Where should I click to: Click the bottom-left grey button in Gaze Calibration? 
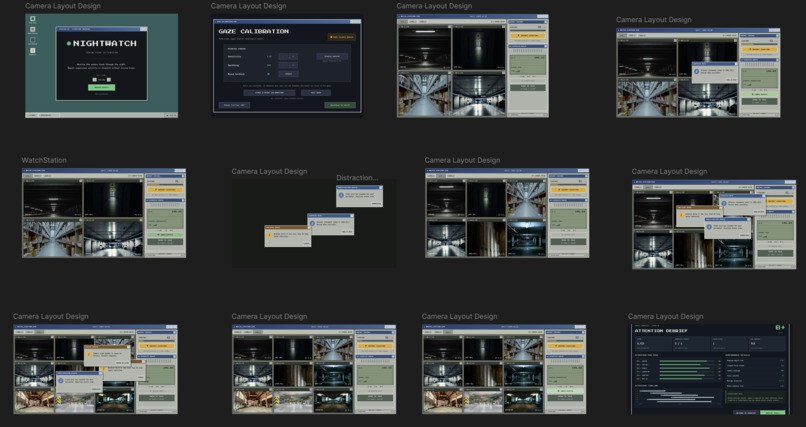234,105
